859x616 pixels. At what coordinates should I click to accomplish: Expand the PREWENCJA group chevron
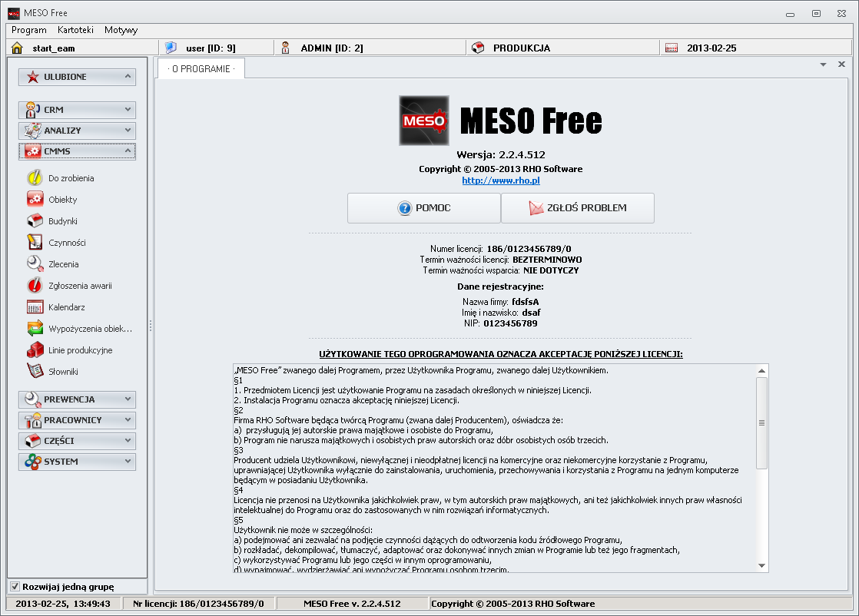(128, 399)
